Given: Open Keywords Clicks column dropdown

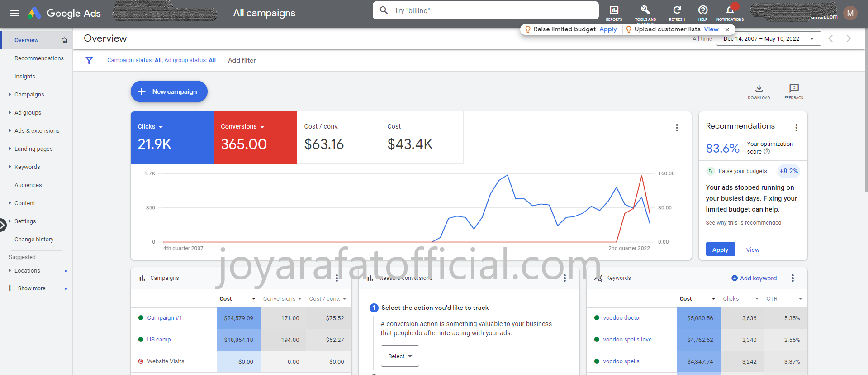Looking at the screenshot, I should tap(741, 299).
